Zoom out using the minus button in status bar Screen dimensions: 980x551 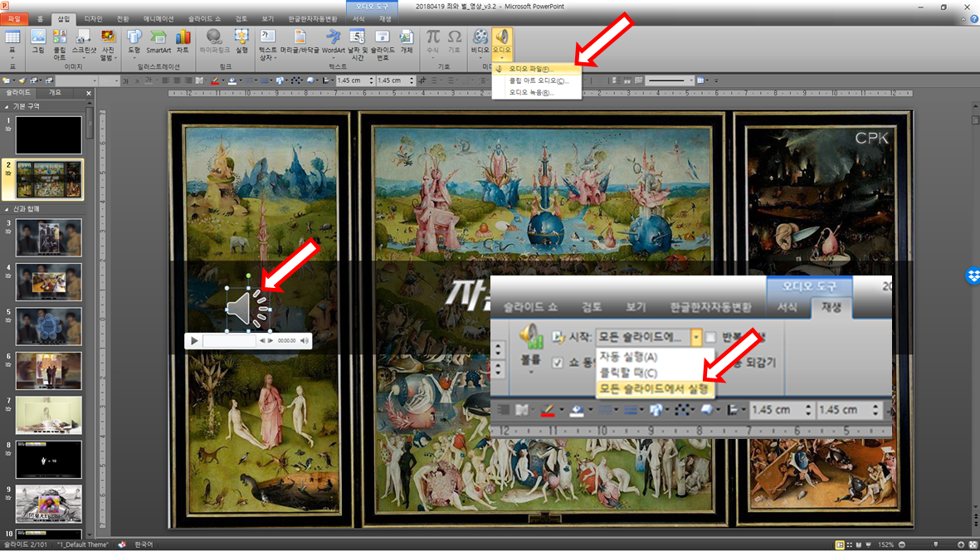902,544
